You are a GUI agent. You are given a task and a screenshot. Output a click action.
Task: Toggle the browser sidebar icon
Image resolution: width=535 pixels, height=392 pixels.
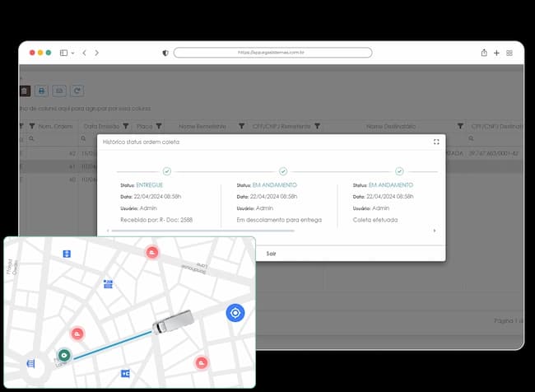point(63,53)
